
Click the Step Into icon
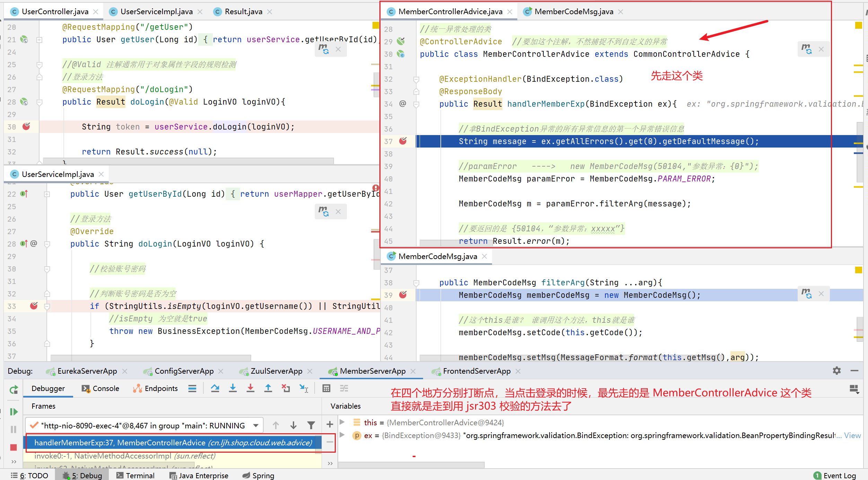(233, 389)
